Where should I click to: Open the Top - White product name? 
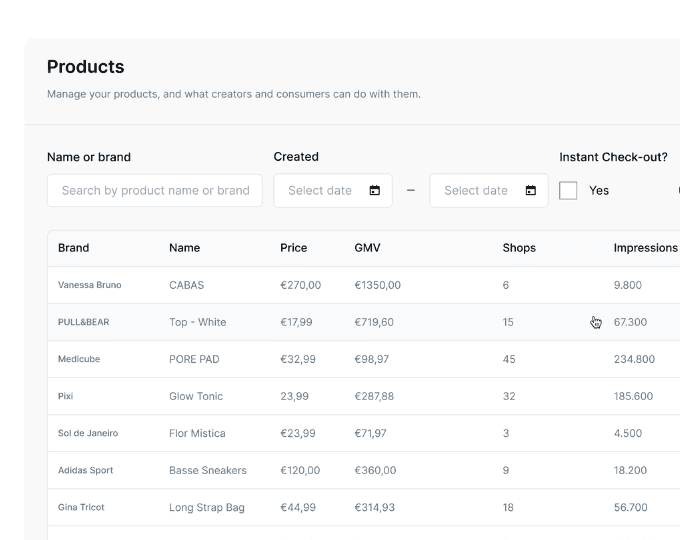click(198, 322)
